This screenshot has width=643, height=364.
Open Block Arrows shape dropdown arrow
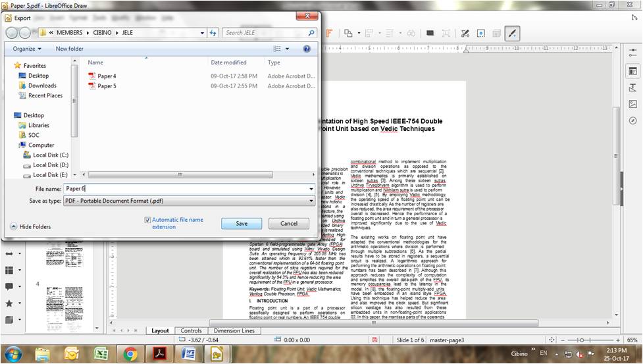pos(19,253)
